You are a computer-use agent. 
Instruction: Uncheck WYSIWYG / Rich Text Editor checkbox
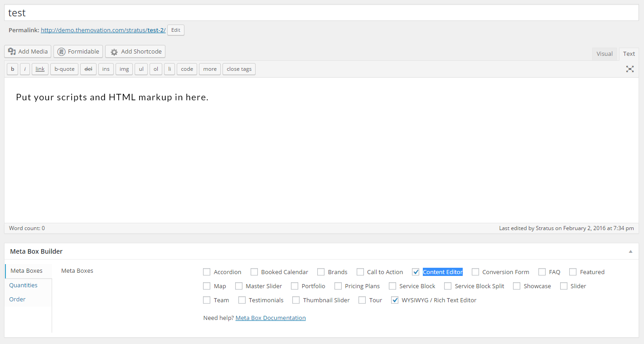point(395,300)
